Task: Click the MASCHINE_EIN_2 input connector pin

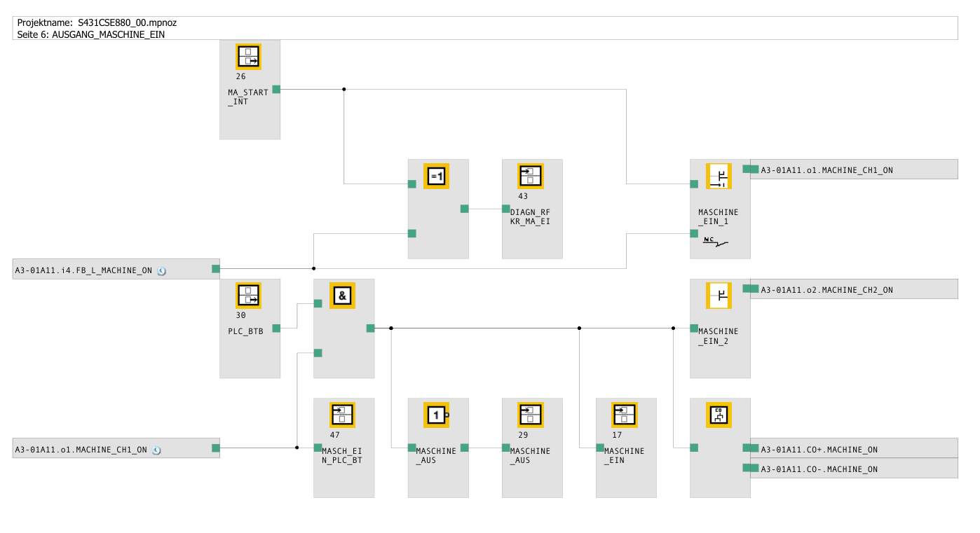Action: (693, 328)
